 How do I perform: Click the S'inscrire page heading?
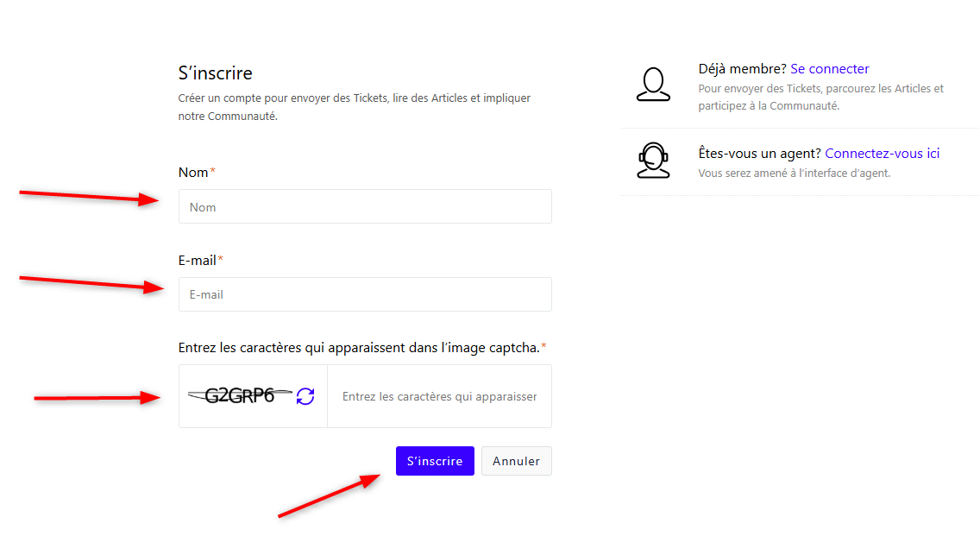pyautogui.click(x=215, y=73)
